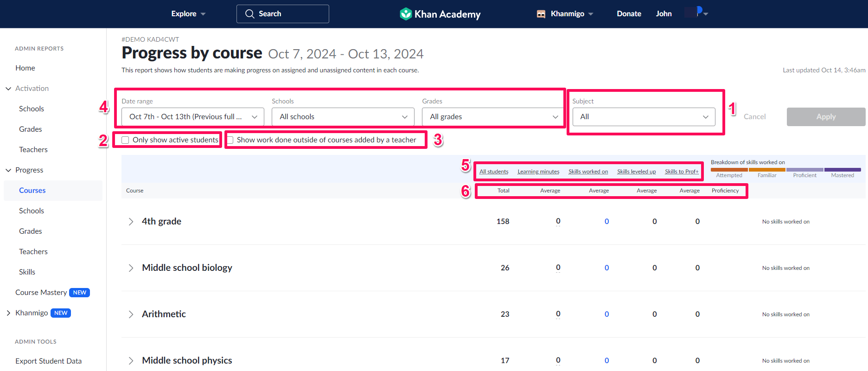Click the Khanmigo robot icon in header
The width and height of the screenshot is (868, 371).
click(541, 14)
